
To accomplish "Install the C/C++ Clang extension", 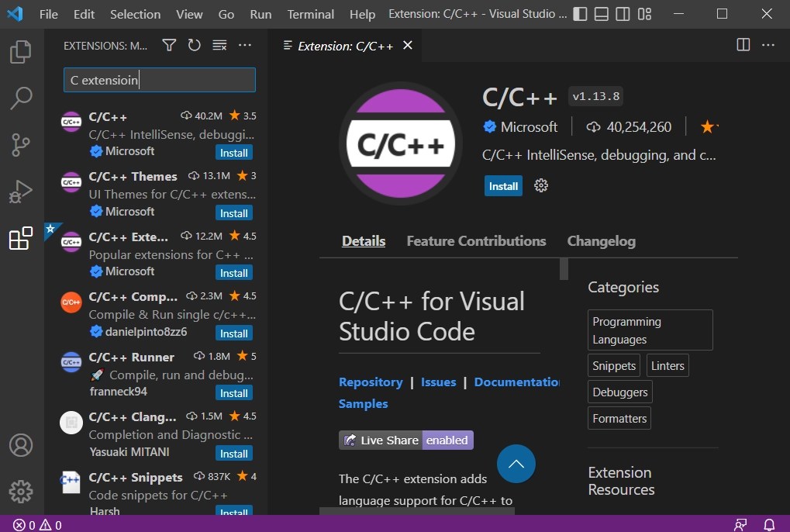I will click(234, 454).
